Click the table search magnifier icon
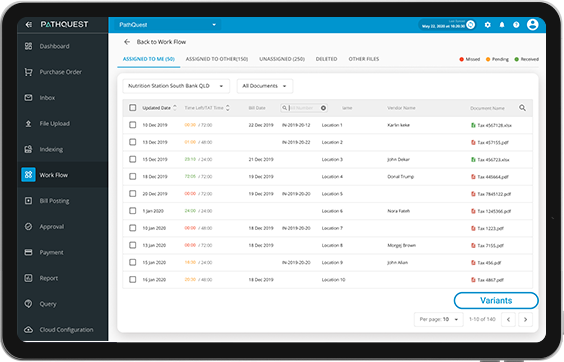The height and width of the screenshot is (362, 564). (x=522, y=108)
